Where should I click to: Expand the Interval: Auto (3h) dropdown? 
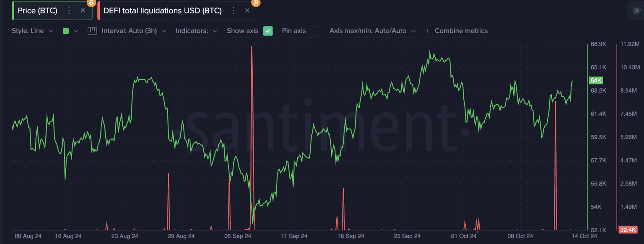(134, 31)
